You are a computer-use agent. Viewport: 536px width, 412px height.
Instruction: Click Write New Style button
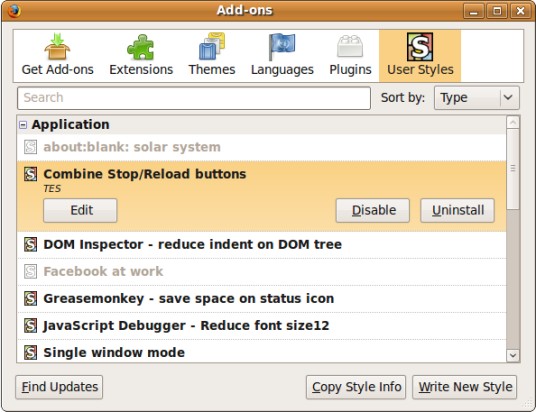pyautogui.click(x=465, y=387)
